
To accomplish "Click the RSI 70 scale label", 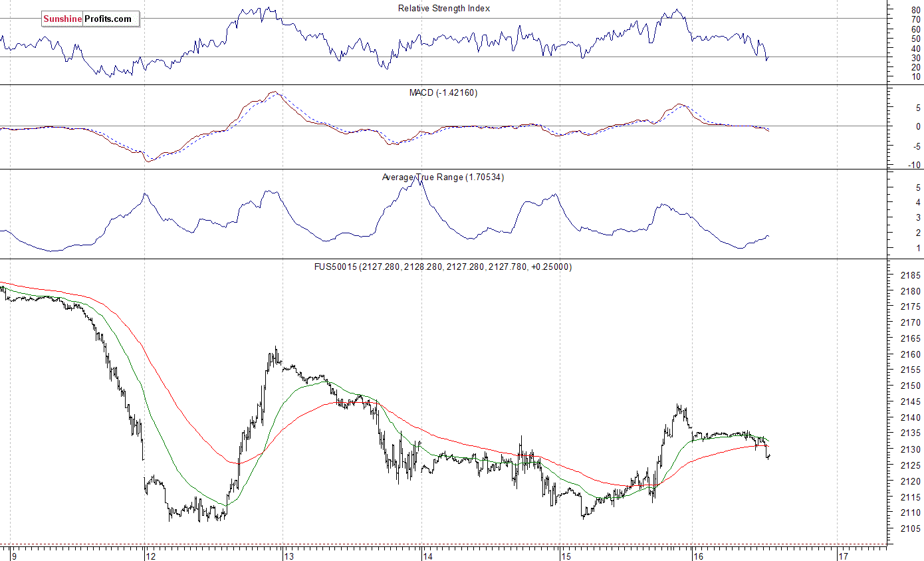I will tap(915, 19).
